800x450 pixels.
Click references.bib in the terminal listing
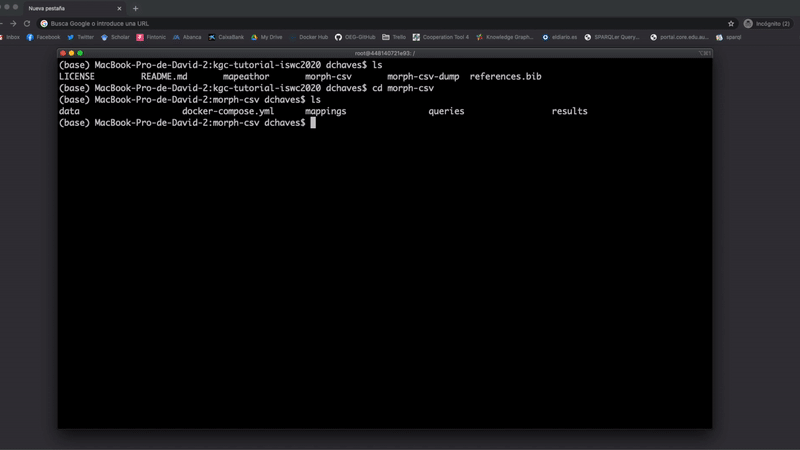click(x=506, y=77)
